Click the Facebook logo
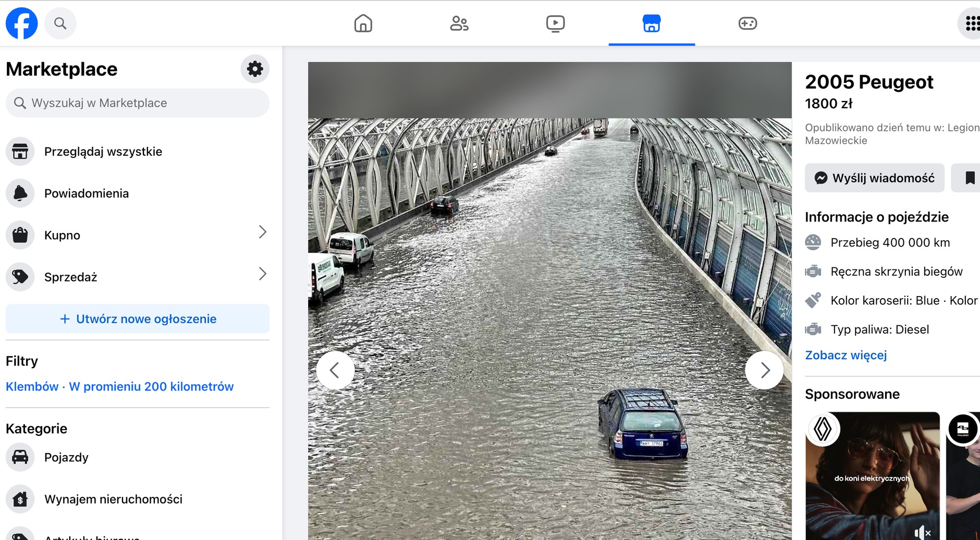The width and height of the screenshot is (980, 540). click(21, 23)
